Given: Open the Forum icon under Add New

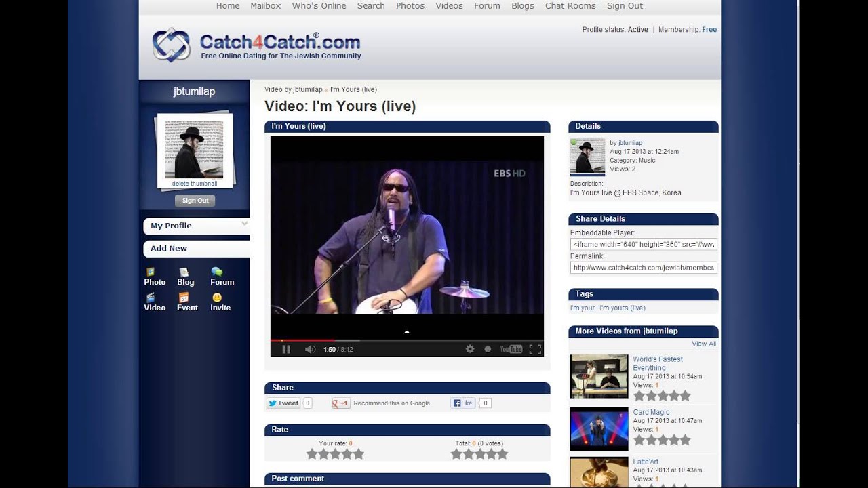Looking at the screenshot, I should pos(216,272).
